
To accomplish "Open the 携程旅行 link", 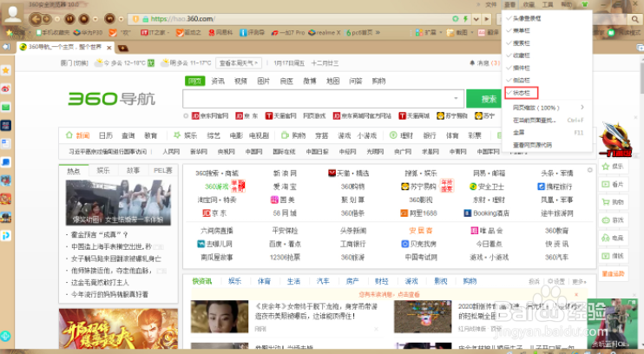I will [555, 187].
